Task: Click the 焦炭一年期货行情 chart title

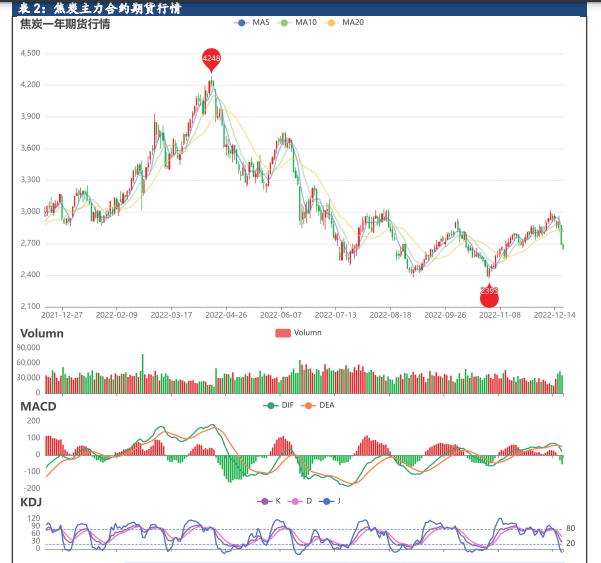Action: tap(66, 24)
